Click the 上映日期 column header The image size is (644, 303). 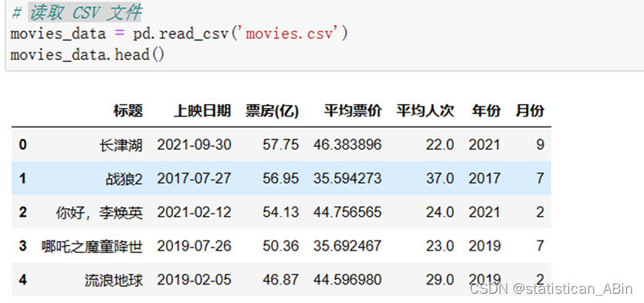pos(202,111)
